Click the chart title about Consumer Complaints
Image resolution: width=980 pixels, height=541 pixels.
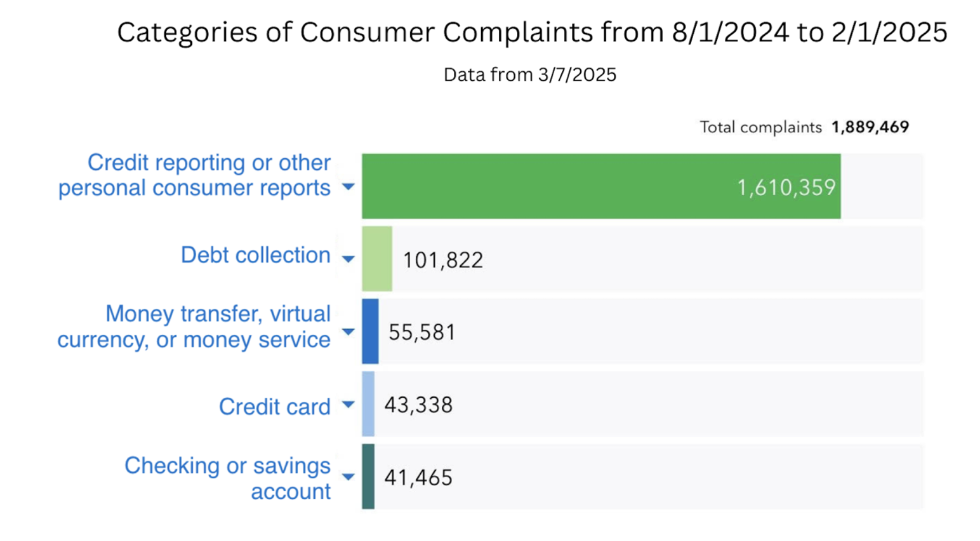pyautogui.click(x=532, y=32)
